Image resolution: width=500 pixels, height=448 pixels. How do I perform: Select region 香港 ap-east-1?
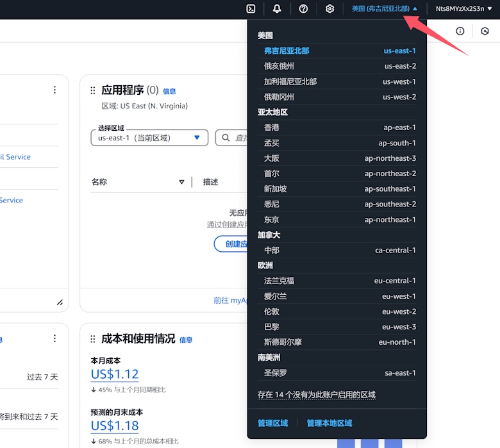pyautogui.click(x=337, y=128)
